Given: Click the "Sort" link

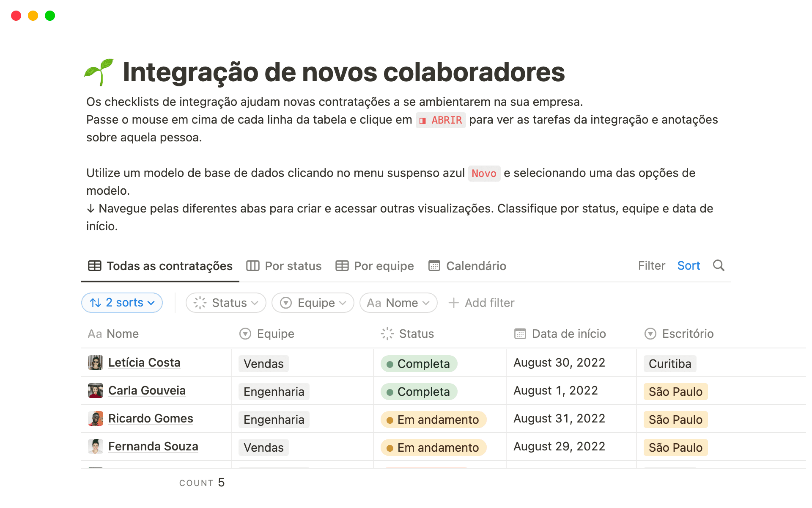Looking at the screenshot, I should coord(689,265).
